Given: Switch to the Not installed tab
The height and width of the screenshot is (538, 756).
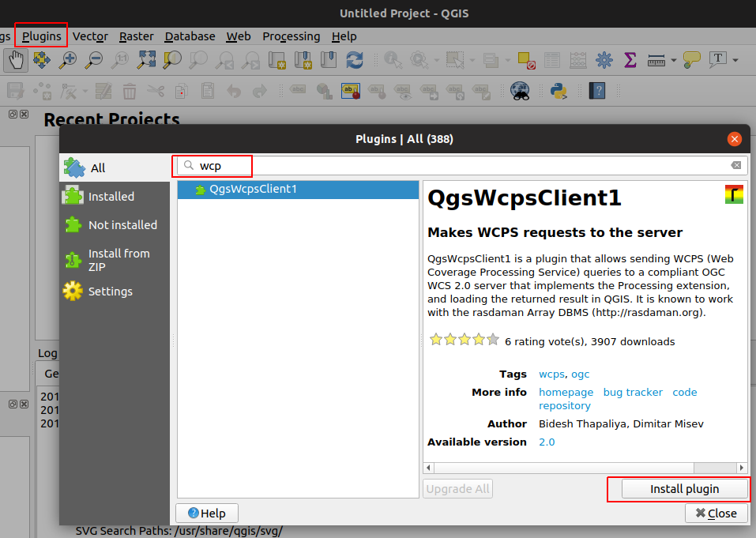Looking at the screenshot, I should click(115, 224).
